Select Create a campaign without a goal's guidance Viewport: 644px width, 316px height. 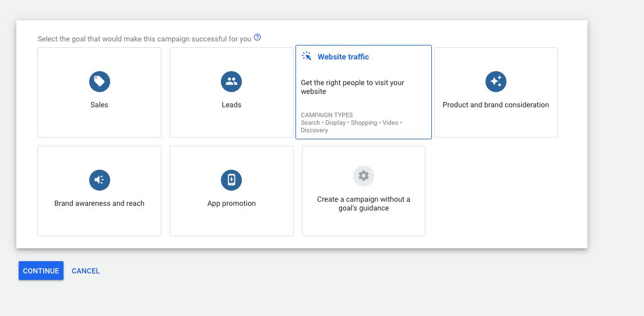tap(364, 204)
